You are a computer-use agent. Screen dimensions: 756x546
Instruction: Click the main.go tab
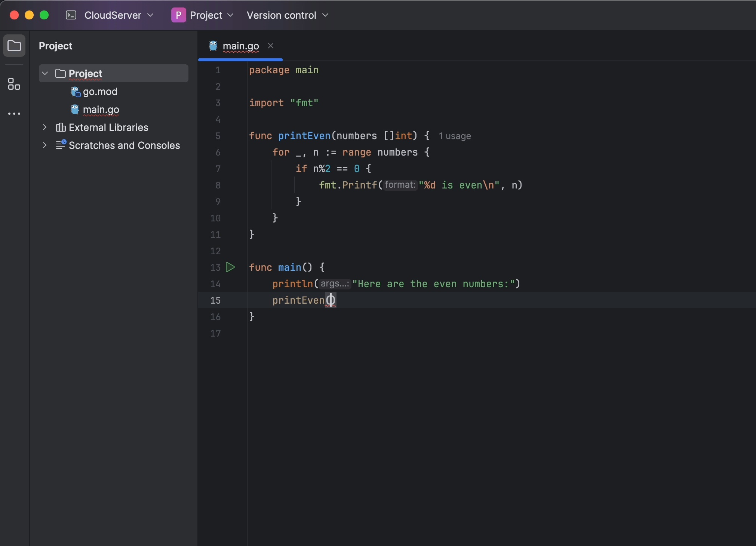[241, 46]
